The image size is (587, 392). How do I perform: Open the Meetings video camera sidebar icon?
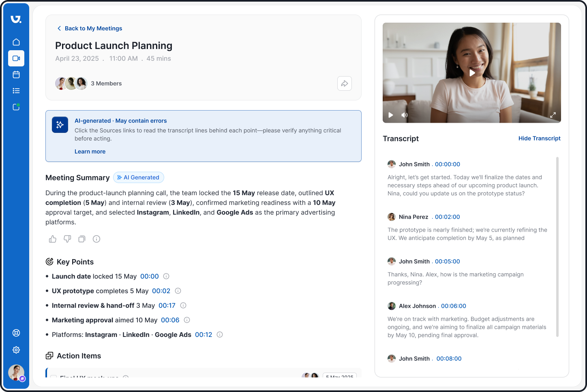[x=16, y=58]
